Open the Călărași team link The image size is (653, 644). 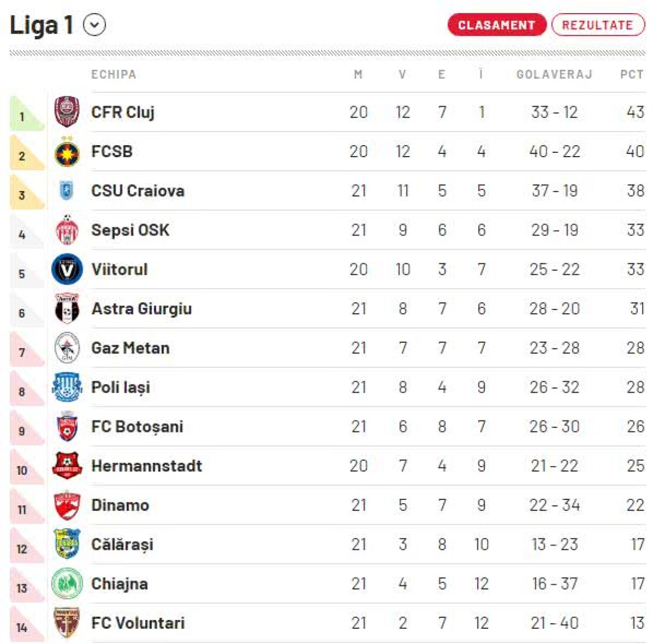(x=122, y=544)
